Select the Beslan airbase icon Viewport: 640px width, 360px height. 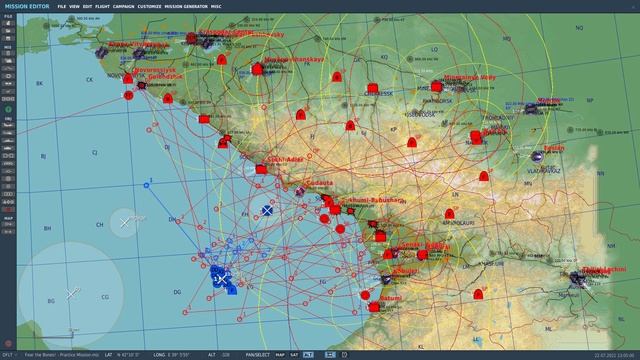pos(538,156)
